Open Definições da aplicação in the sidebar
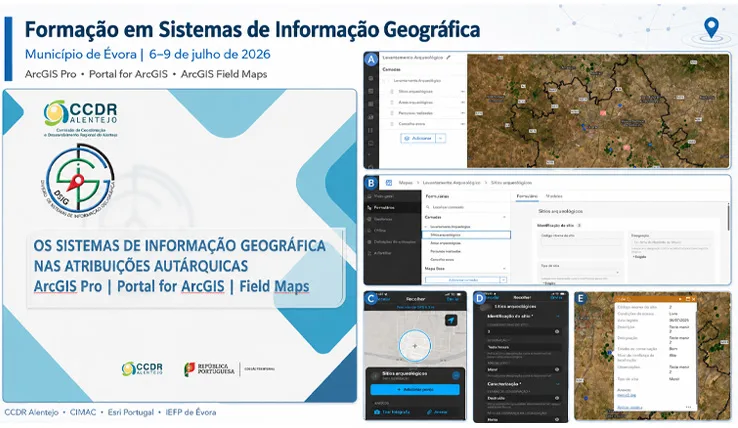Image resolution: width=738 pixels, height=428 pixels. [x=393, y=242]
